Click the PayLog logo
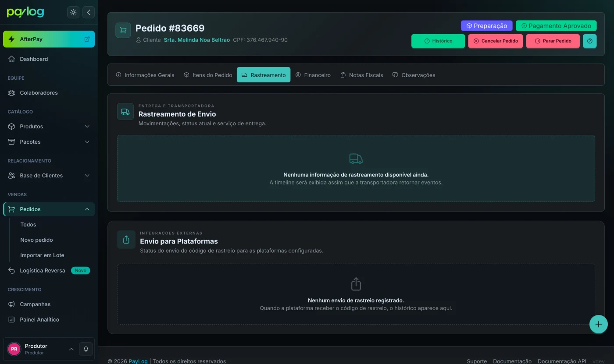The height and width of the screenshot is (364, 614). (x=25, y=12)
